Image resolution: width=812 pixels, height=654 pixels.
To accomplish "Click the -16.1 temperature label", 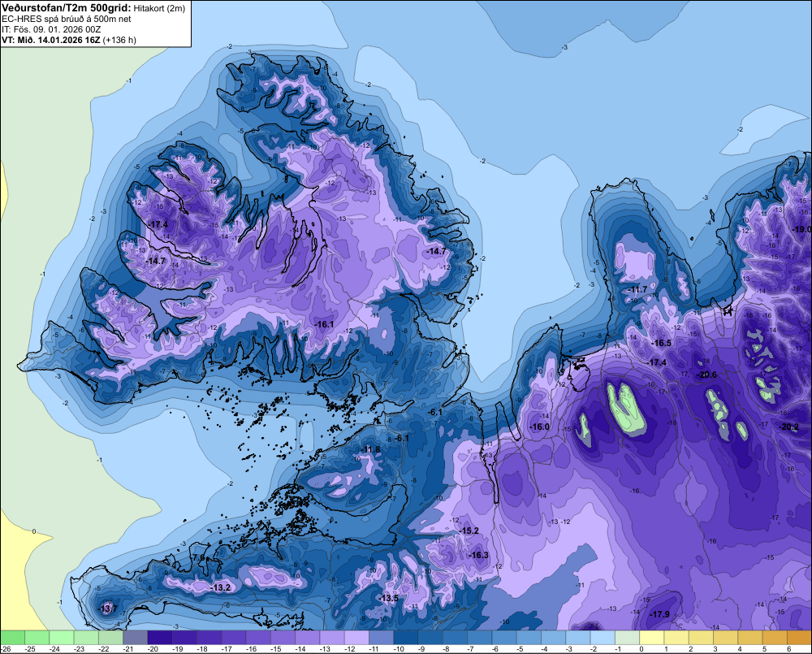I will [x=324, y=324].
